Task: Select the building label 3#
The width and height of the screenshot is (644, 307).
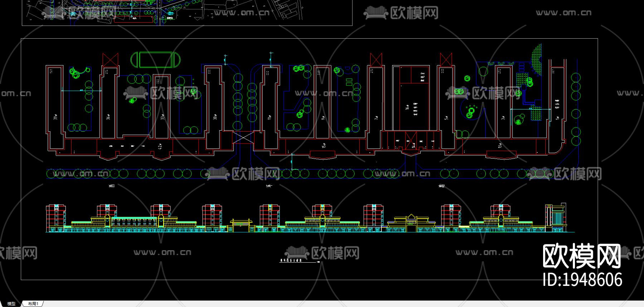Action: tap(503, 117)
